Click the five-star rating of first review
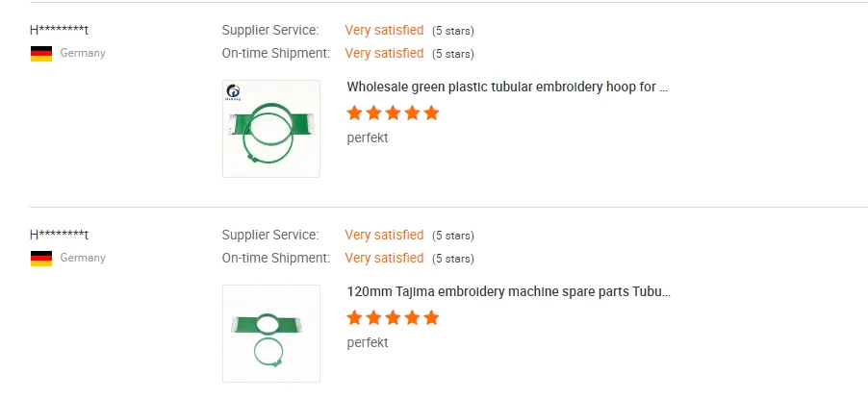This screenshot has width=868, height=399. (x=393, y=113)
